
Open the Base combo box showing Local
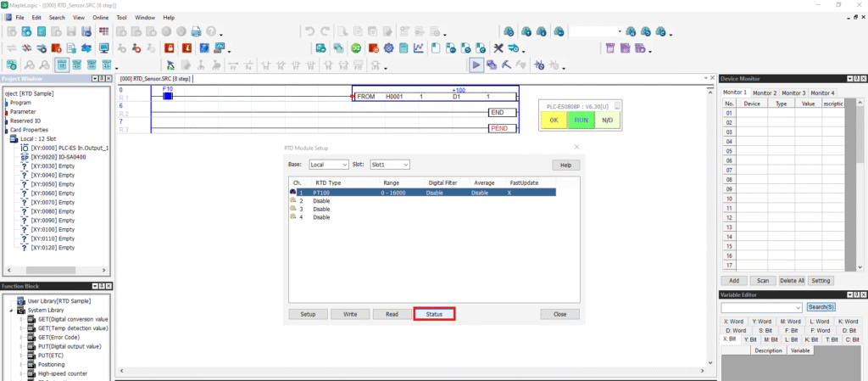coord(329,165)
